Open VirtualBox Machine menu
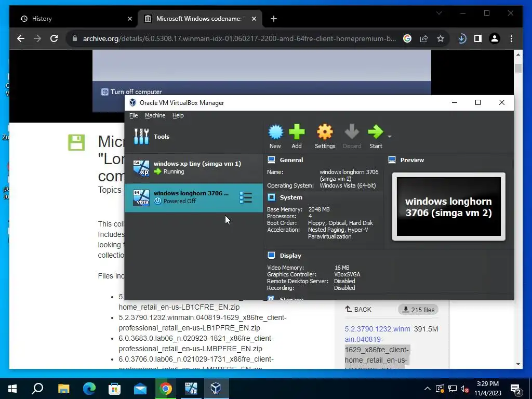Image resolution: width=532 pixels, height=399 pixels. pos(155,116)
